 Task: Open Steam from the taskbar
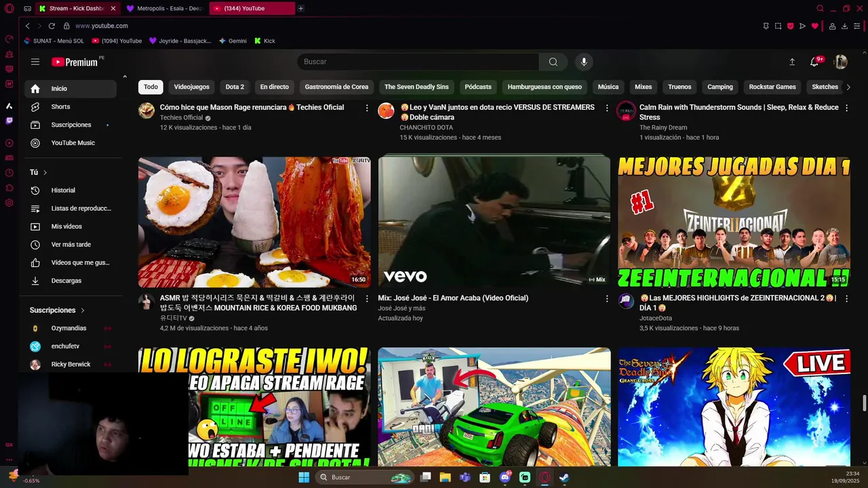pos(564,477)
